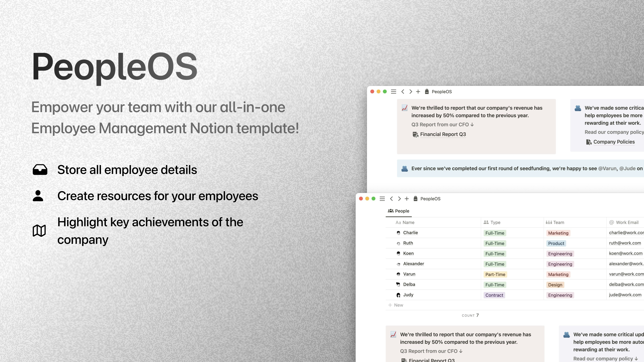The width and height of the screenshot is (644, 362).
Task: Click map icon beside Highlight key achievements
Action: (39, 230)
